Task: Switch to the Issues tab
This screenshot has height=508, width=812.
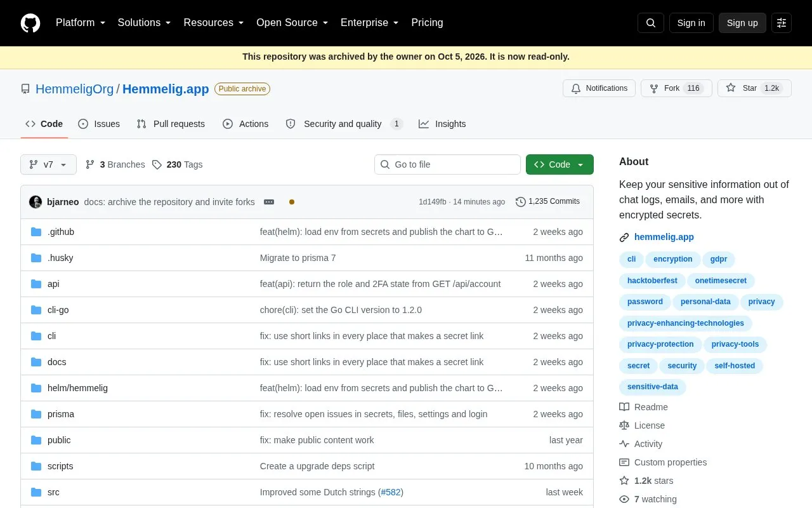Action: (99, 124)
